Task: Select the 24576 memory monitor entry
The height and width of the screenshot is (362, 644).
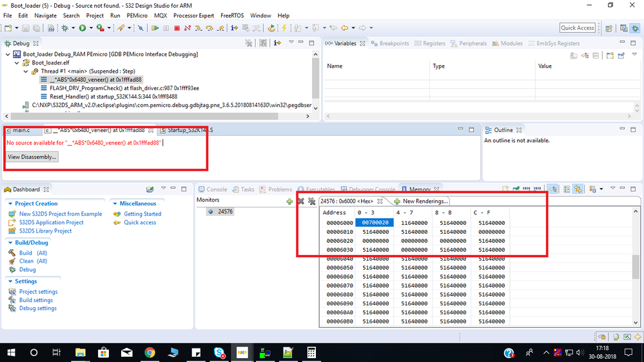Action: (x=221, y=212)
